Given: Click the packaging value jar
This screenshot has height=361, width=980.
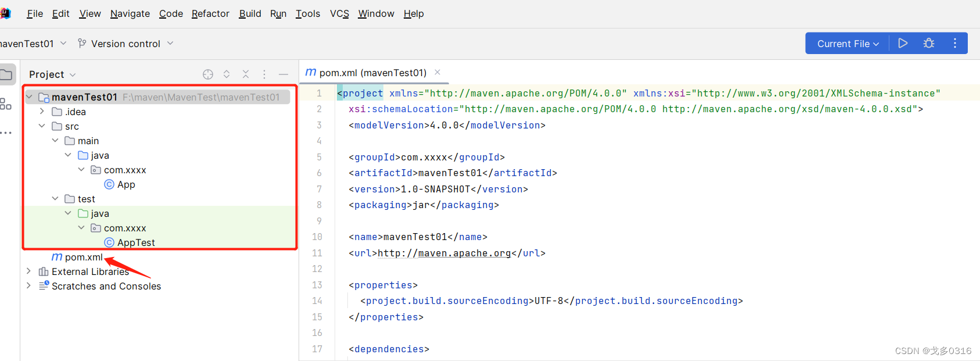Looking at the screenshot, I should tap(421, 205).
